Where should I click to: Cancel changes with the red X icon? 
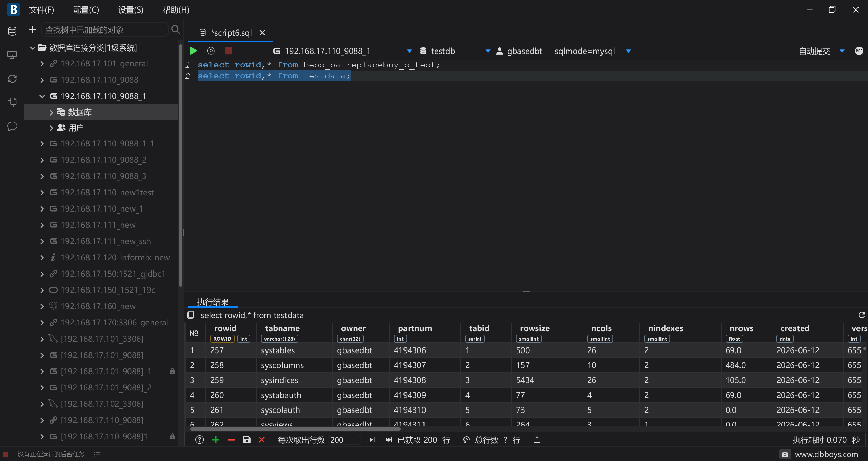(x=262, y=440)
